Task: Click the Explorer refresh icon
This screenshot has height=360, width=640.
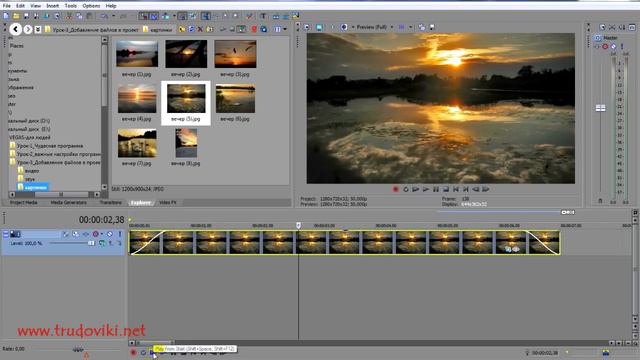Action: point(191,29)
